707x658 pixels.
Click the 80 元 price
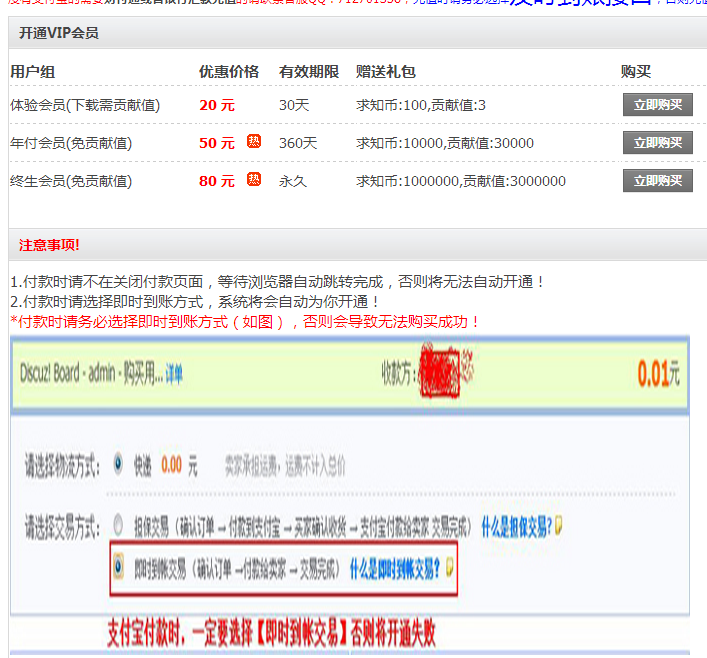point(217,181)
